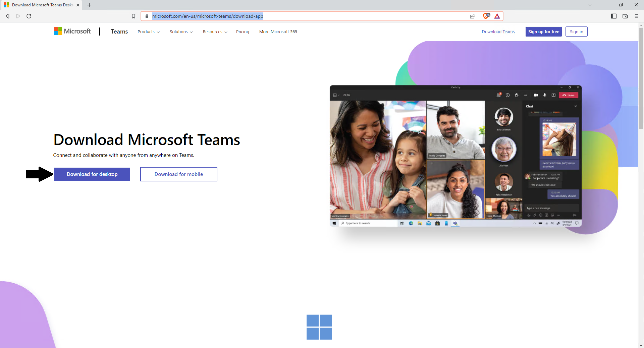644x348 pixels.
Task: Open site info via the padlock icon
Action: 147,16
